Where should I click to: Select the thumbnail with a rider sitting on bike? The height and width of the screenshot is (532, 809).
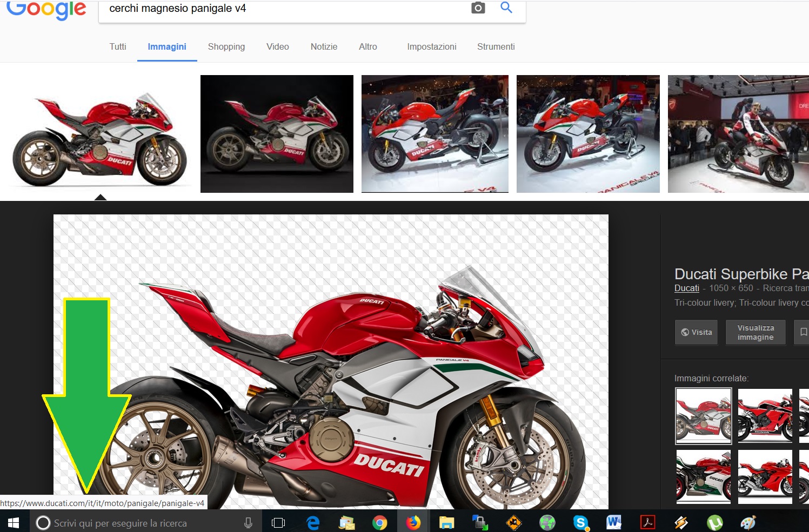[x=738, y=134]
